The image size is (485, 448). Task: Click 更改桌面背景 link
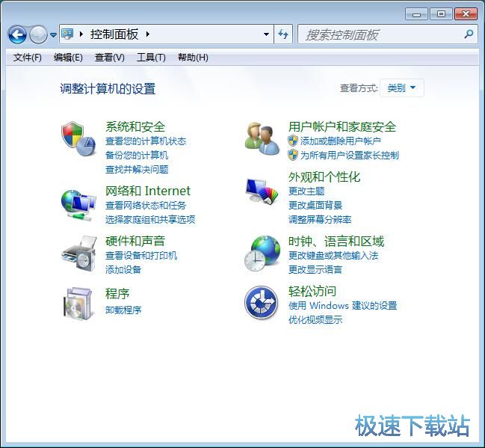[315, 205]
